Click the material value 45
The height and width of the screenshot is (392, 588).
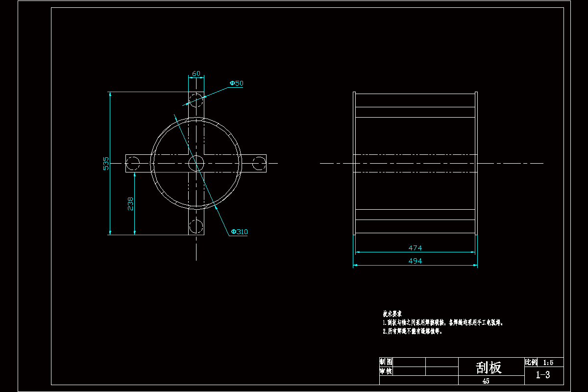click(x=486, y=381)
